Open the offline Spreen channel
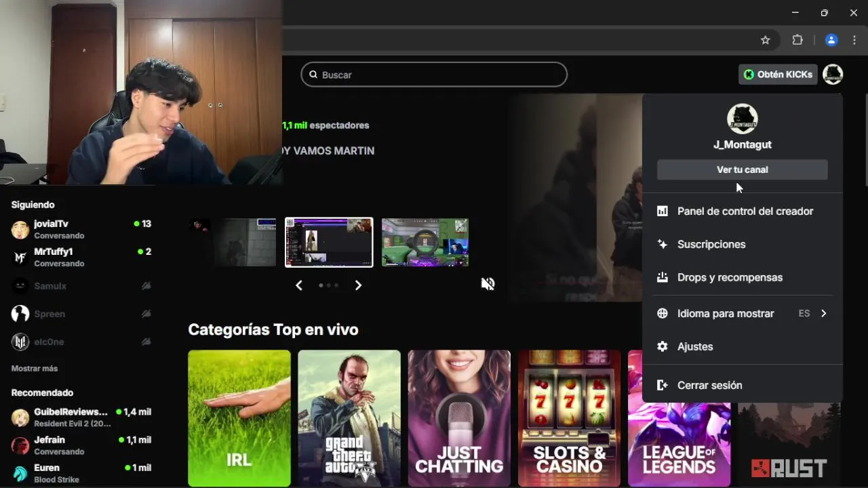This screenshot has width=868, height=488. 81,314
